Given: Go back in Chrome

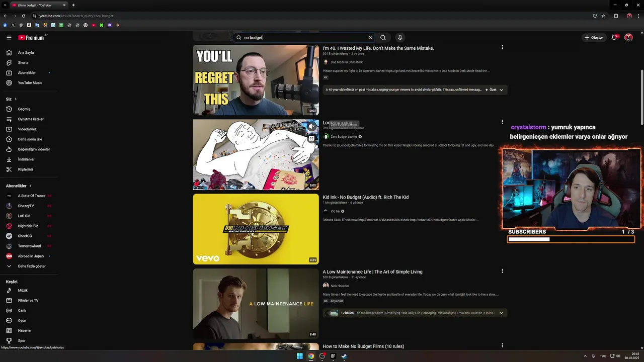Looking at the screenshot, I should [6, 16].
